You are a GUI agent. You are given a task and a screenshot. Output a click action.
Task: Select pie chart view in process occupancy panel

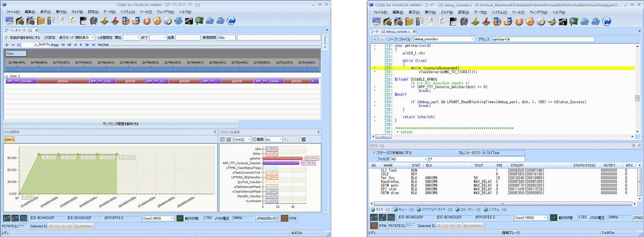[x=222, y=139]
